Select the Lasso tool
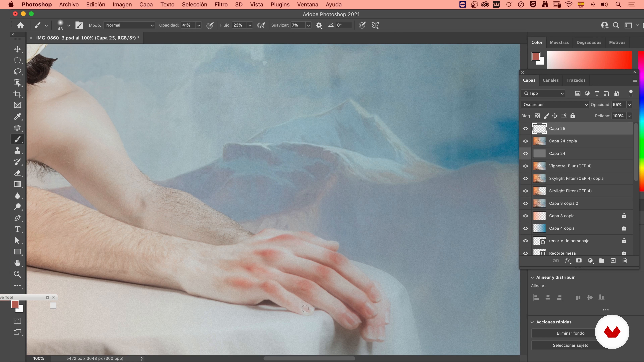 17,72
